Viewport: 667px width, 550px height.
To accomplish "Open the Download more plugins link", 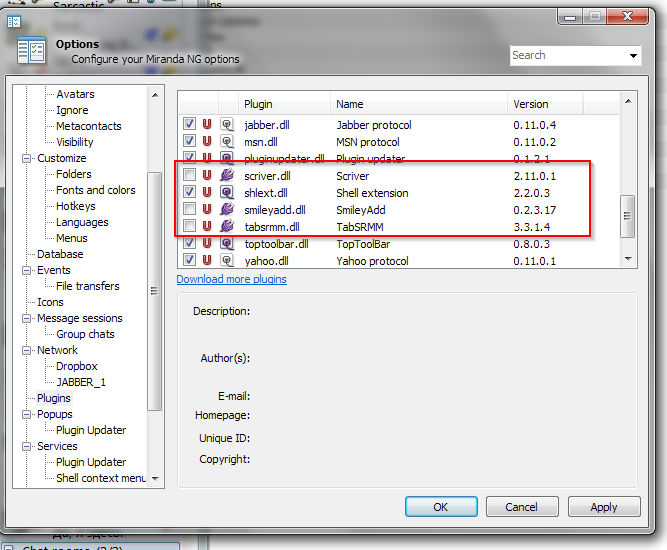I will pos(231,279).
